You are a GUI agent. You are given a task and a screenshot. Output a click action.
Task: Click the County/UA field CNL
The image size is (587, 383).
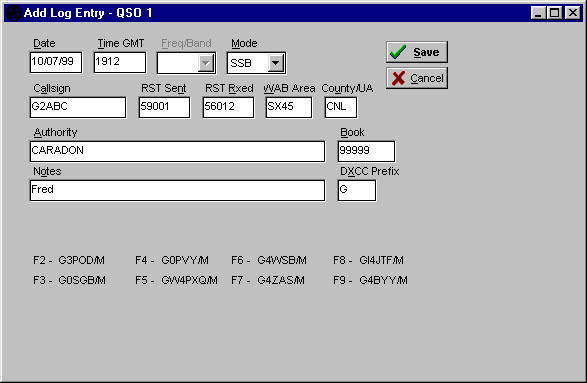[341, 107]
